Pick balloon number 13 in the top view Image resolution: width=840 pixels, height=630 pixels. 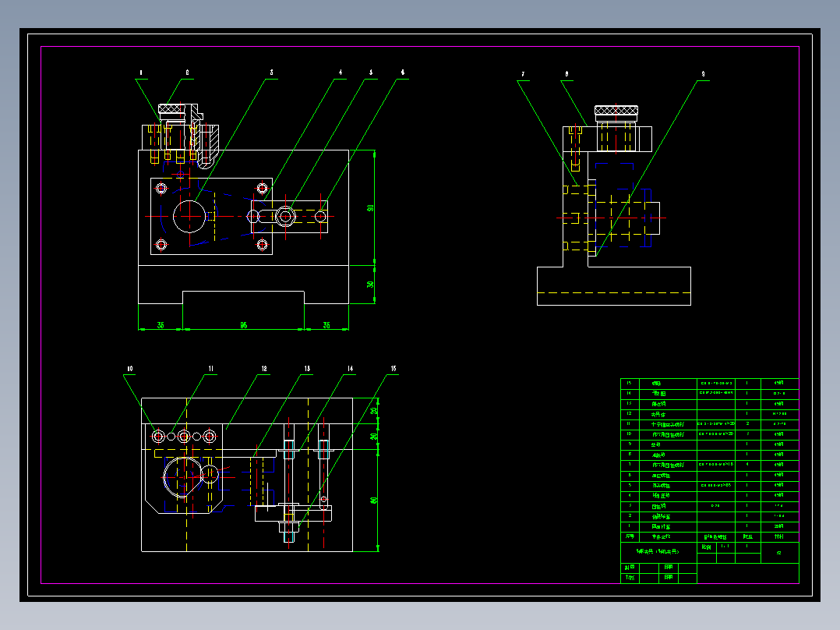(x=306, y=369)
